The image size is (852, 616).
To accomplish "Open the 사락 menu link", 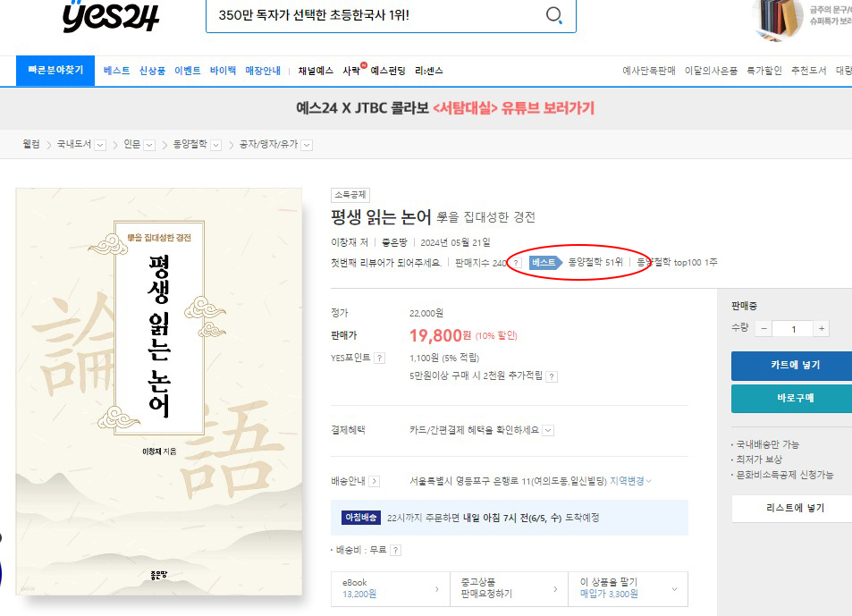I will pyautogui.click(x=352, y=71).
